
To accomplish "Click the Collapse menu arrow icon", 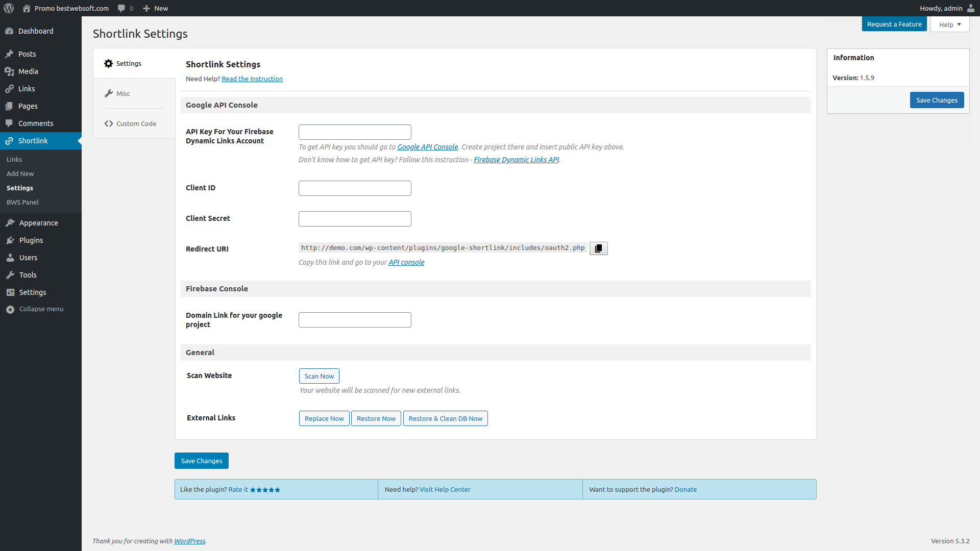I will (x=10, y=310).
